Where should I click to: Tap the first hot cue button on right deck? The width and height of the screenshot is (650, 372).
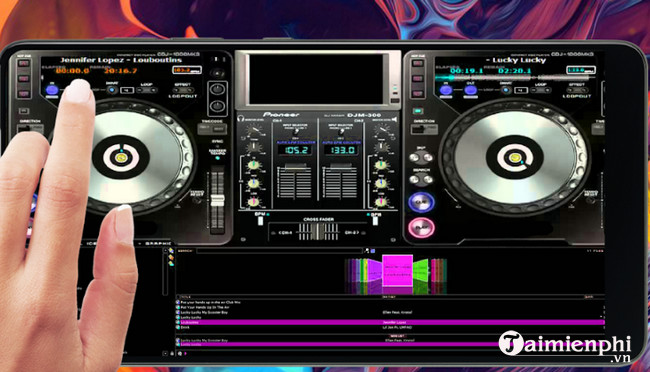[417, 63]
